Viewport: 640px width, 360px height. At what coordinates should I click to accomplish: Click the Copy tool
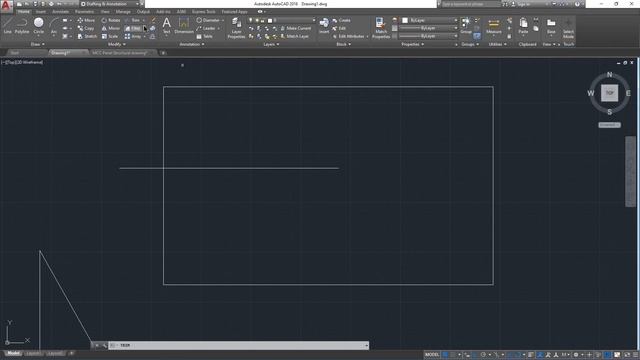coord(86,28)
